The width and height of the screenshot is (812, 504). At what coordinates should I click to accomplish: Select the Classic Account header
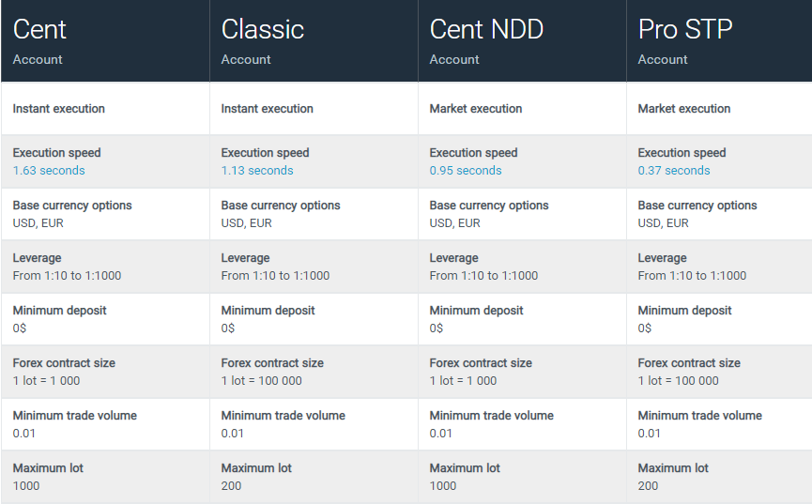point(314,41)
